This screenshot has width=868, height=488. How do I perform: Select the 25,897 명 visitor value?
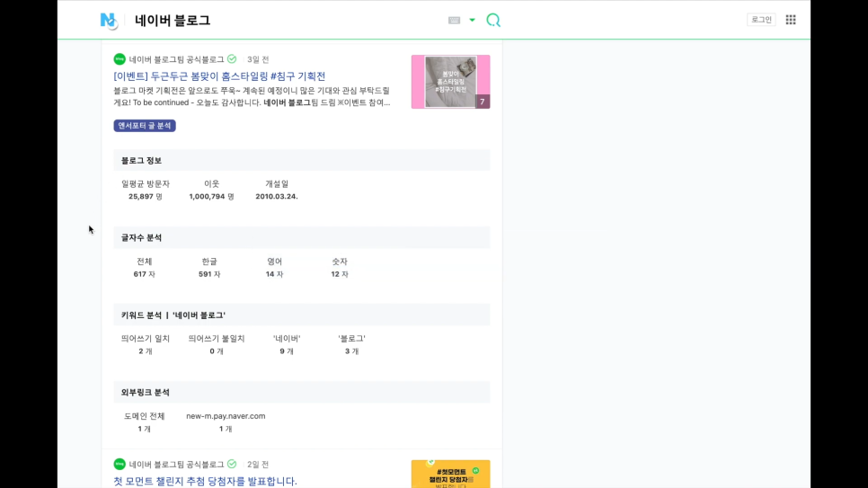click(x=146, y=197)
